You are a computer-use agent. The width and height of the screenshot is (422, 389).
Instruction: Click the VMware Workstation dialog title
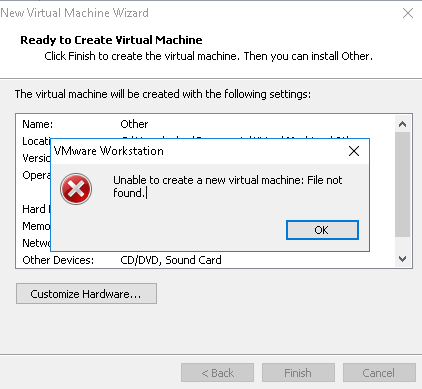(x=109, y=151)
